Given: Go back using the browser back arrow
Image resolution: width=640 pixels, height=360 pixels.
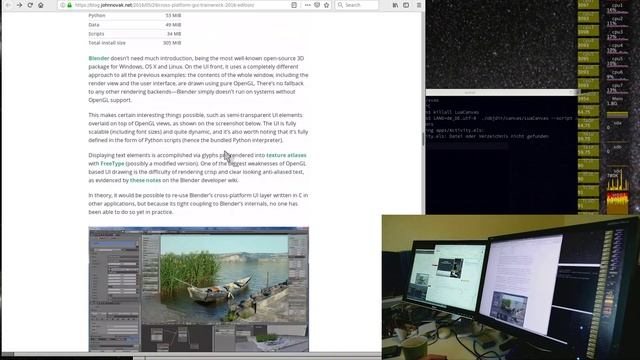Looking at the screenshot, I should 8,5.
